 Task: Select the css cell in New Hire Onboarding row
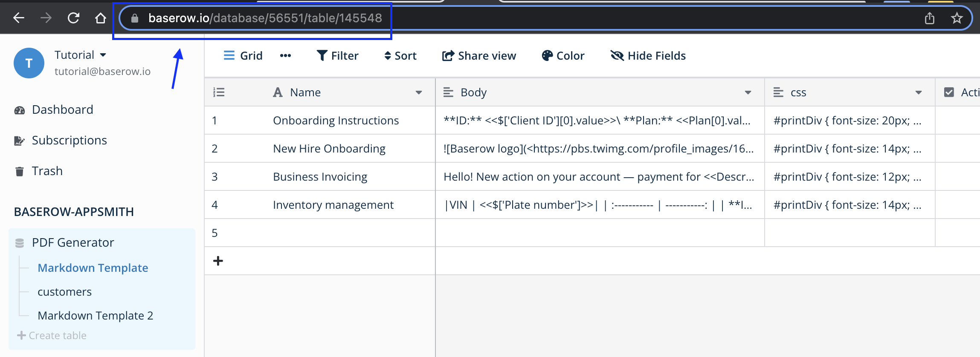point(850,149)
